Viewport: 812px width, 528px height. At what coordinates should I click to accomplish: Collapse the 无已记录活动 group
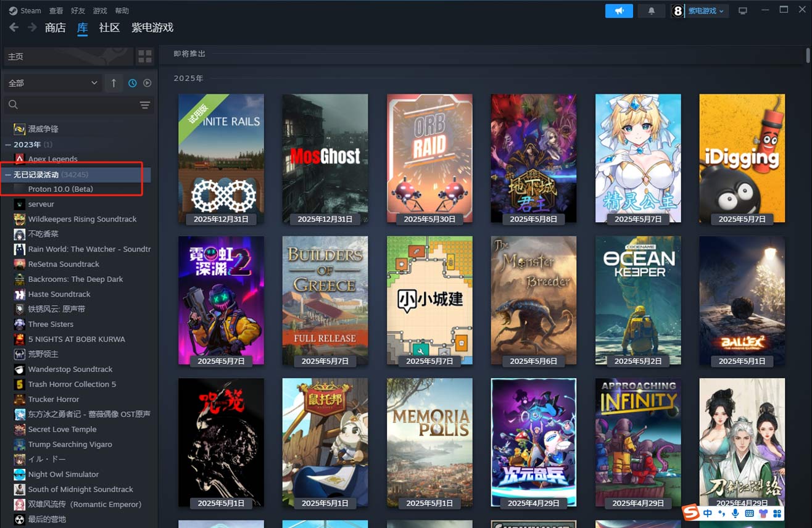9,175
